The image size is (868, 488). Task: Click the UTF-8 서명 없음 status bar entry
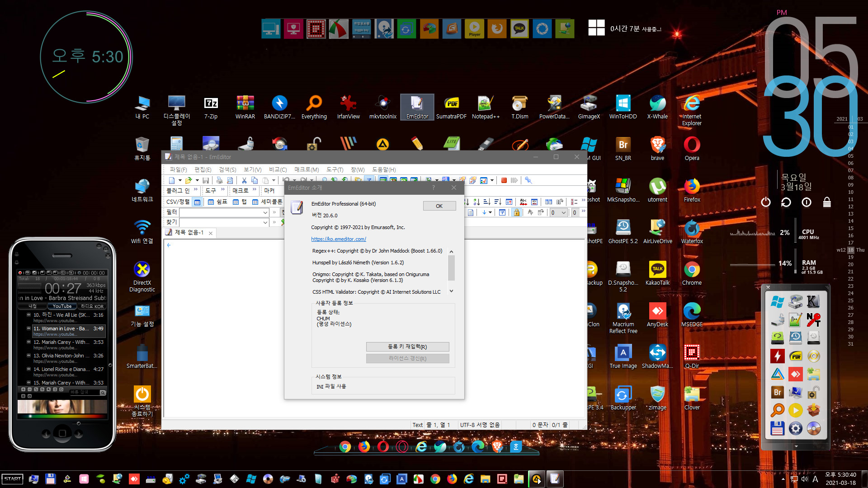click(480, 425)
